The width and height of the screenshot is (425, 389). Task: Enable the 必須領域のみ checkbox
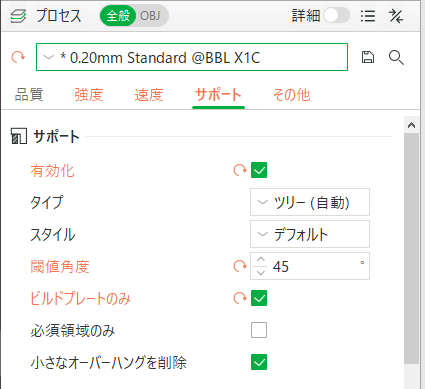pos(259,330)
